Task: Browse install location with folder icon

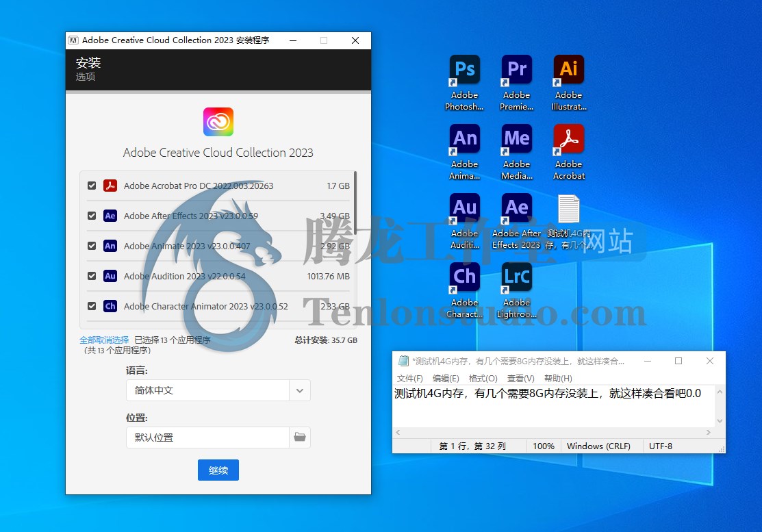Action: [x=300, y=438]
